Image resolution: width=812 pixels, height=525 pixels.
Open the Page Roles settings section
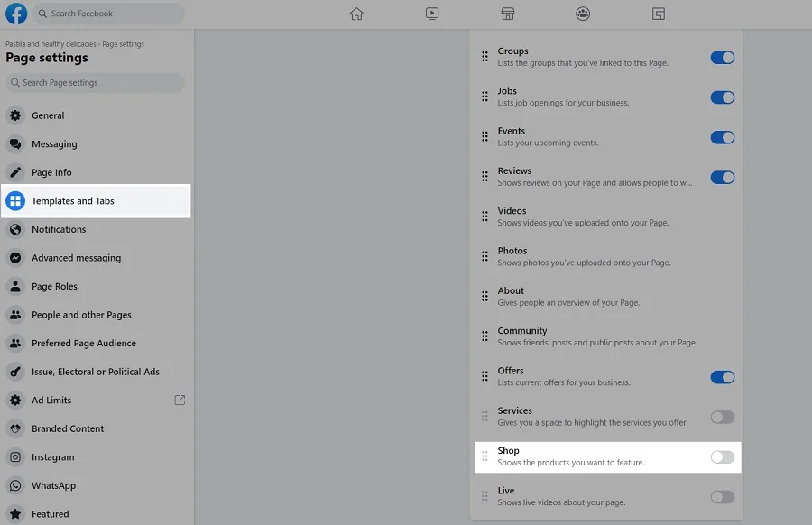click(54, 286)
